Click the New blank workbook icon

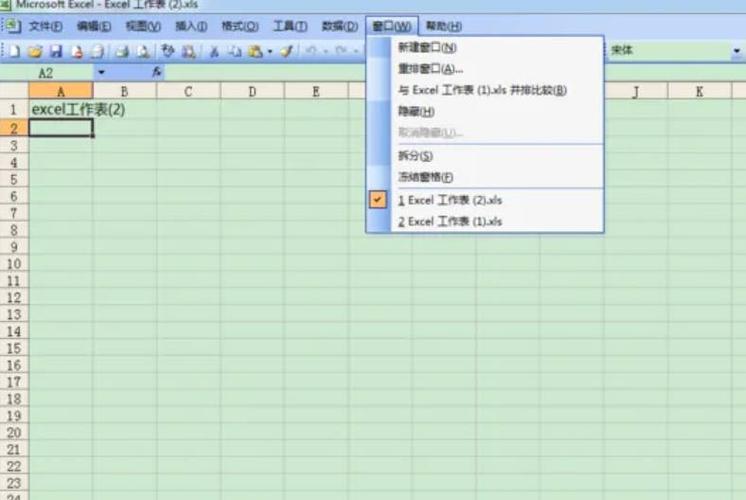14,51
